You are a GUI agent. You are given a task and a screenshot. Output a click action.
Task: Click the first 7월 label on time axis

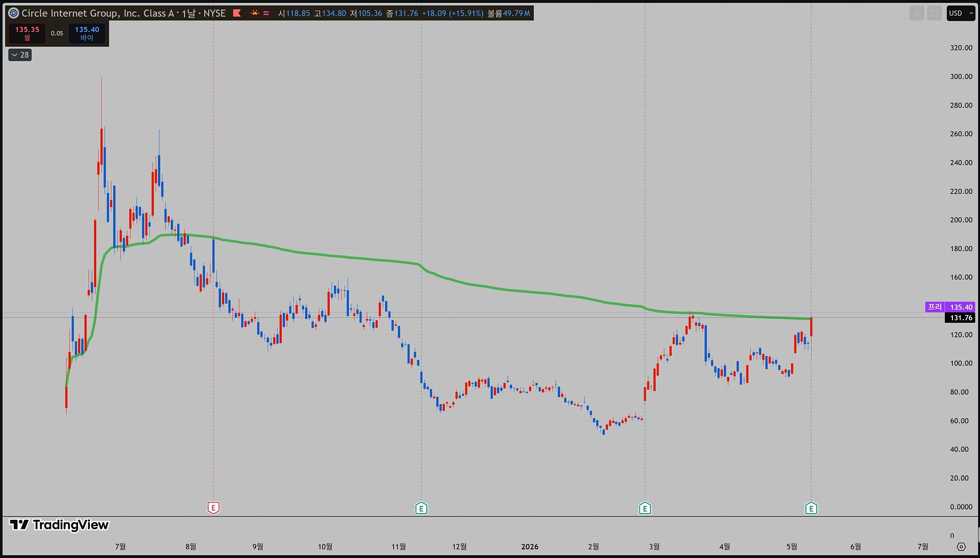tap(120, 547)
